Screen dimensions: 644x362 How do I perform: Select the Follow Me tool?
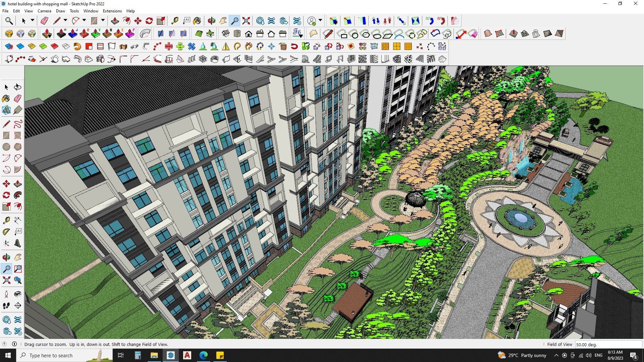pos(126,20)
